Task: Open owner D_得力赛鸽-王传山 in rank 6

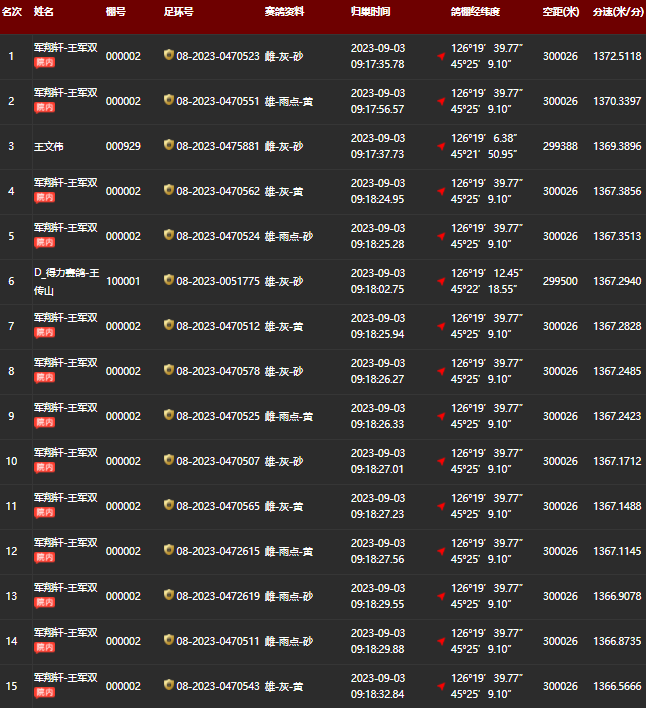Action: coord(66,280)
